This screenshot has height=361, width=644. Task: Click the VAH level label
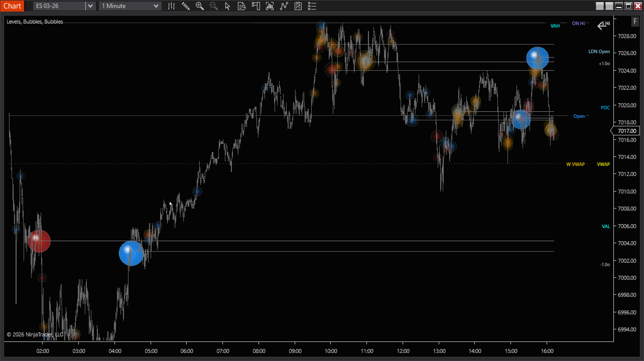tap(555, 26)
